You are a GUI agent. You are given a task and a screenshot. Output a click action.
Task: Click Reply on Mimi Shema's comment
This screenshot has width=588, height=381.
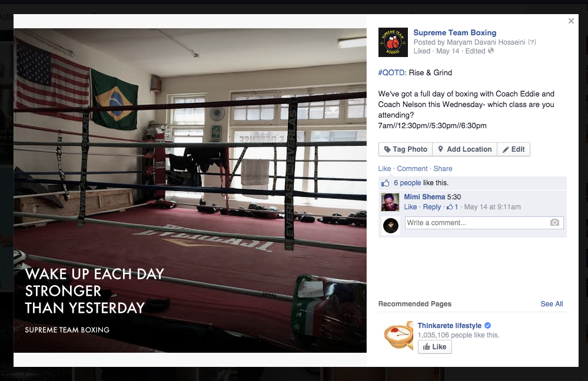[431, 207]
